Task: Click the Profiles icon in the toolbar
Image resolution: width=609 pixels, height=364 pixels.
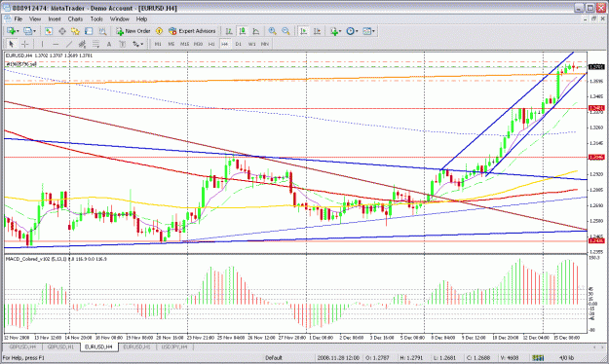Action: (27, 31)
